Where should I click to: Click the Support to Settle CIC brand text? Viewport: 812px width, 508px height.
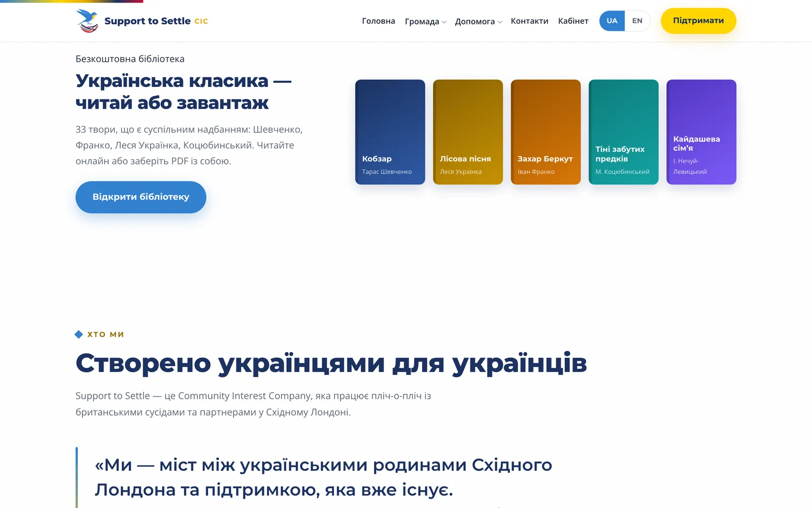(x=156, y=21)
